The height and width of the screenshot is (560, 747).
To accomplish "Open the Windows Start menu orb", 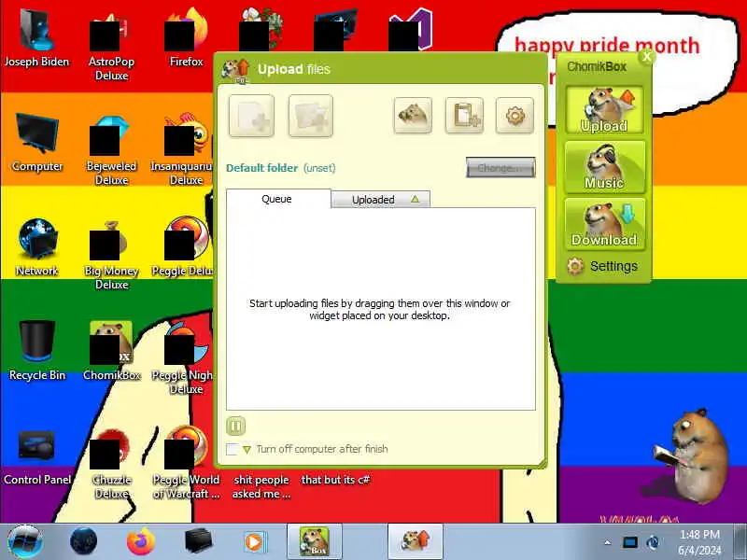I will coord(25,542).
